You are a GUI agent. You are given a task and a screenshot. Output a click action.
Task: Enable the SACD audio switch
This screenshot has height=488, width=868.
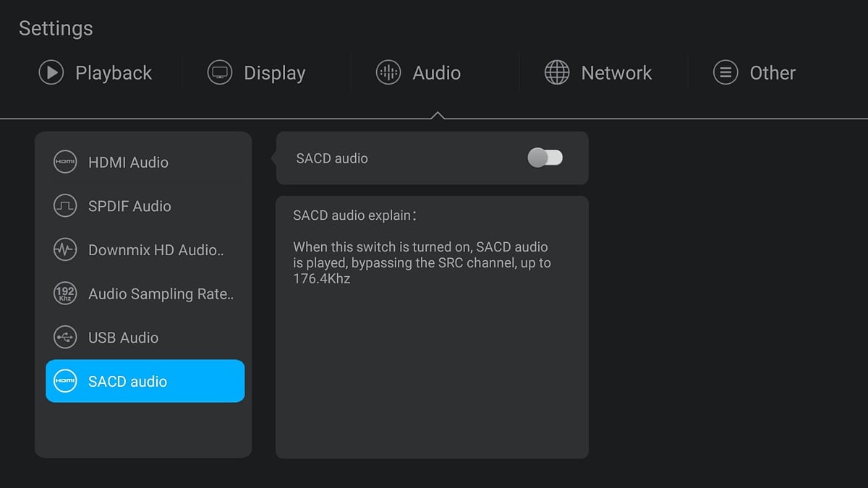point(545,158)
